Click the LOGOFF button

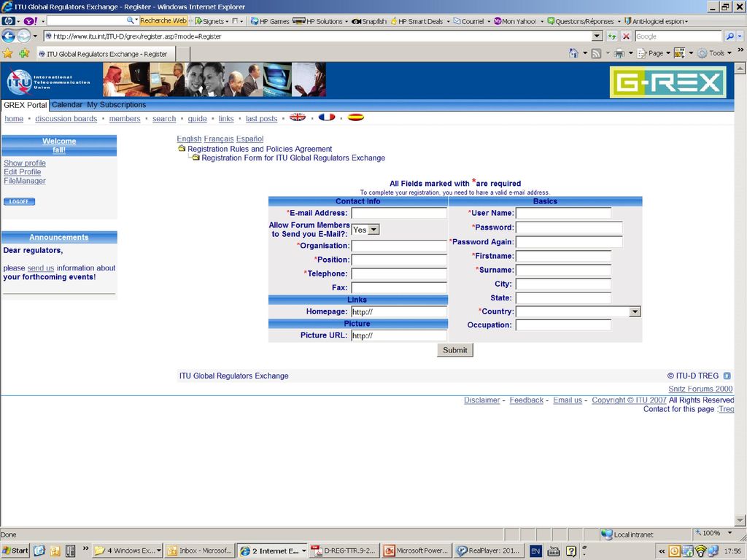click(x=19, y=201)
